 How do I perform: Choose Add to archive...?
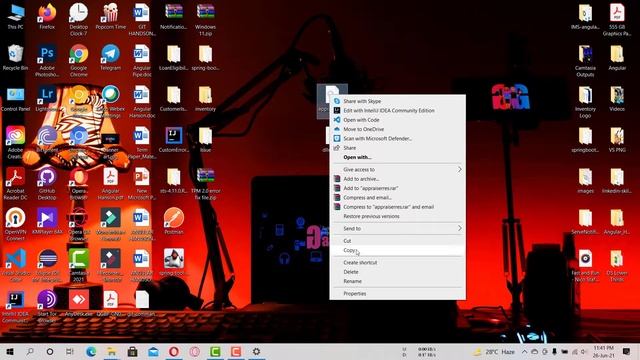398,179
